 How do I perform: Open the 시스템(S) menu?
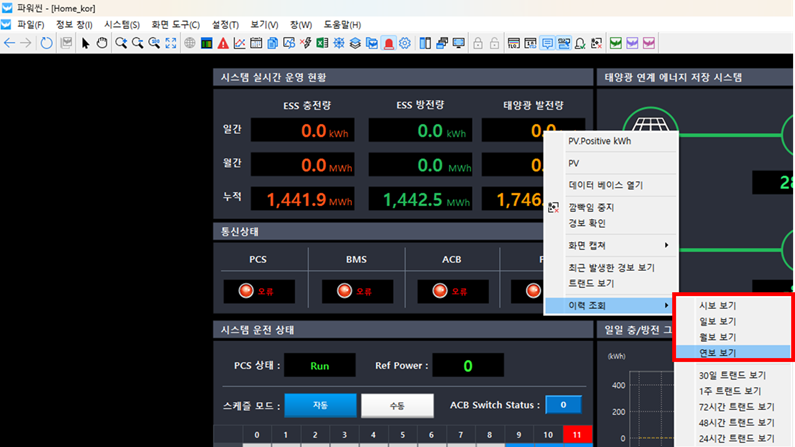[122, 24]
